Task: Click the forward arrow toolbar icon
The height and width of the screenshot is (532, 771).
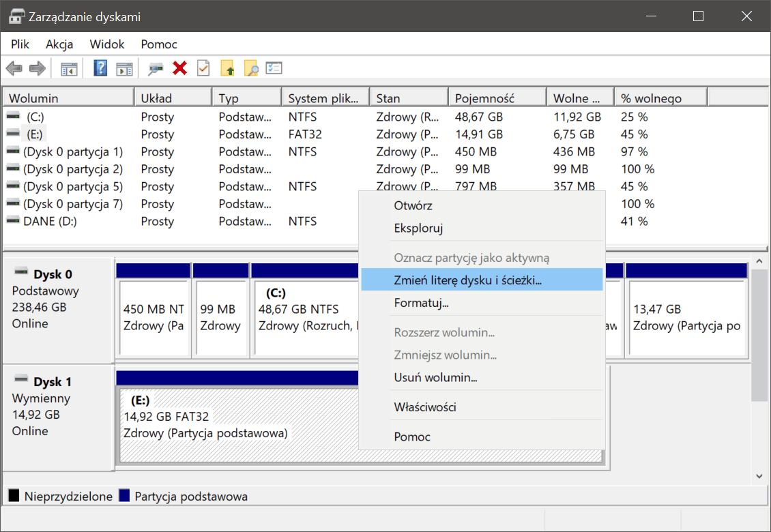Action: coord(38,68)
